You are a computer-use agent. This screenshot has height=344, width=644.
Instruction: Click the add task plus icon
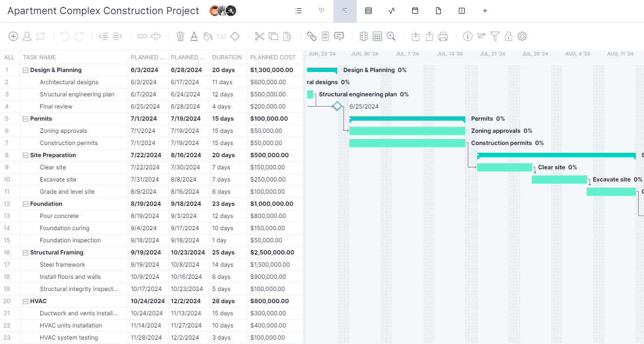(x=14, y=36)
